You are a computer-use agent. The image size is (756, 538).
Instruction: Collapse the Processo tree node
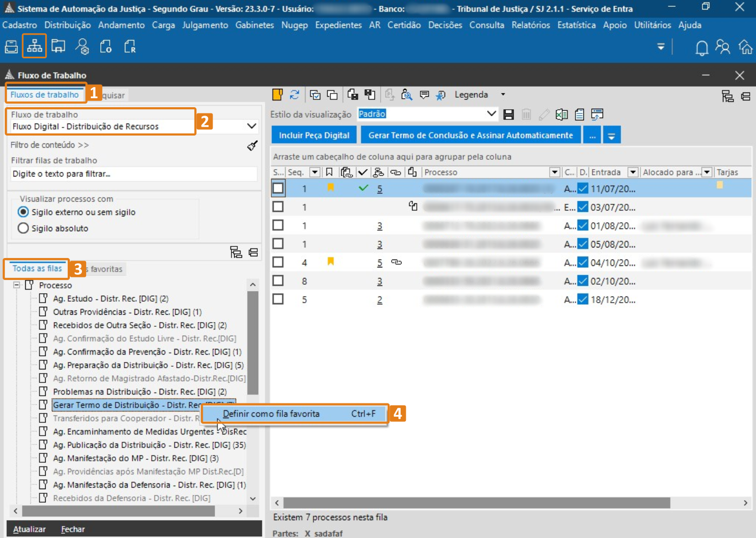(17, 285)
